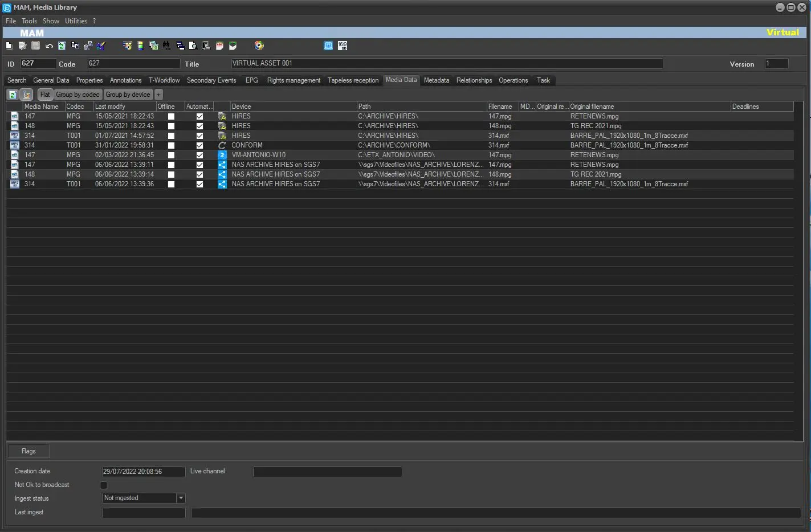Click the Live channel input field

pyautogui.click(x=327, y=472)
